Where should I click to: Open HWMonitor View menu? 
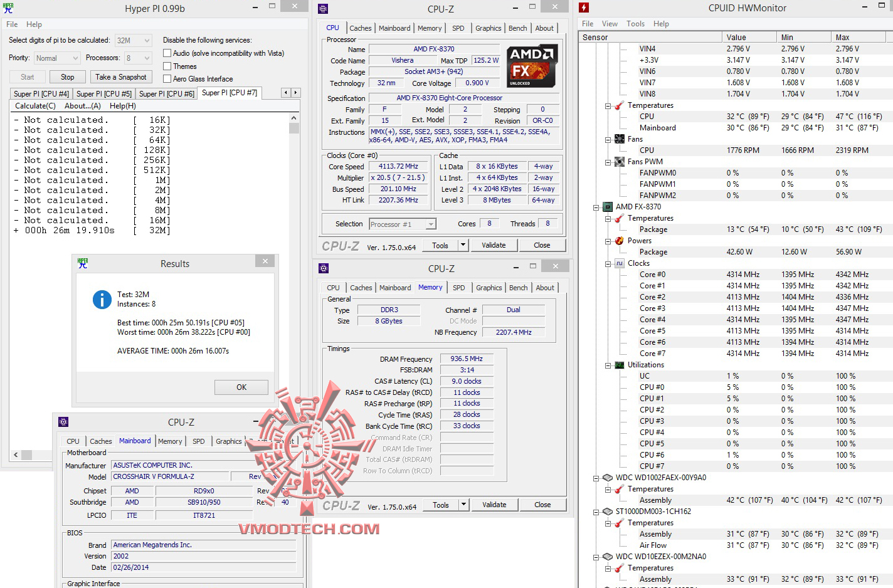coord(610,24)
